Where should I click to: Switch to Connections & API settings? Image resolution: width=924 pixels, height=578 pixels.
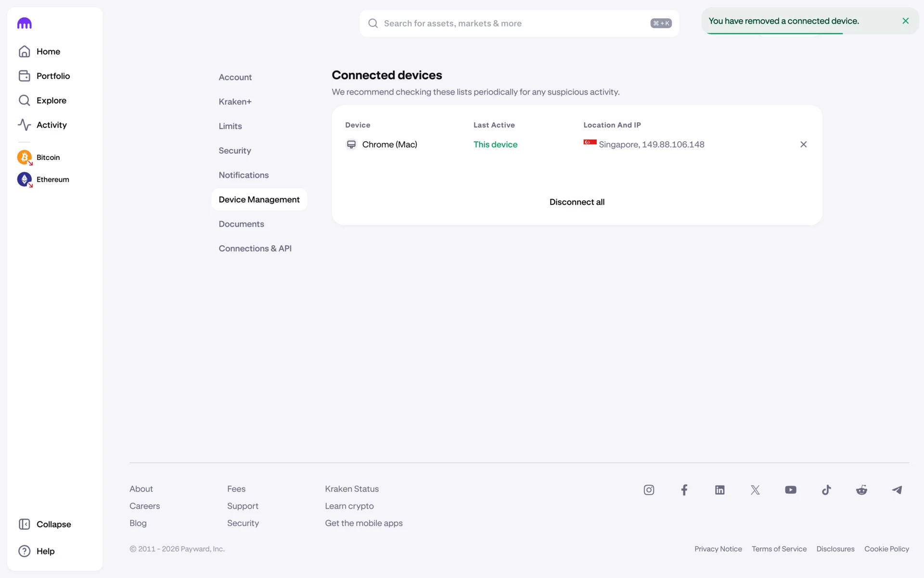tap(255, 249)
